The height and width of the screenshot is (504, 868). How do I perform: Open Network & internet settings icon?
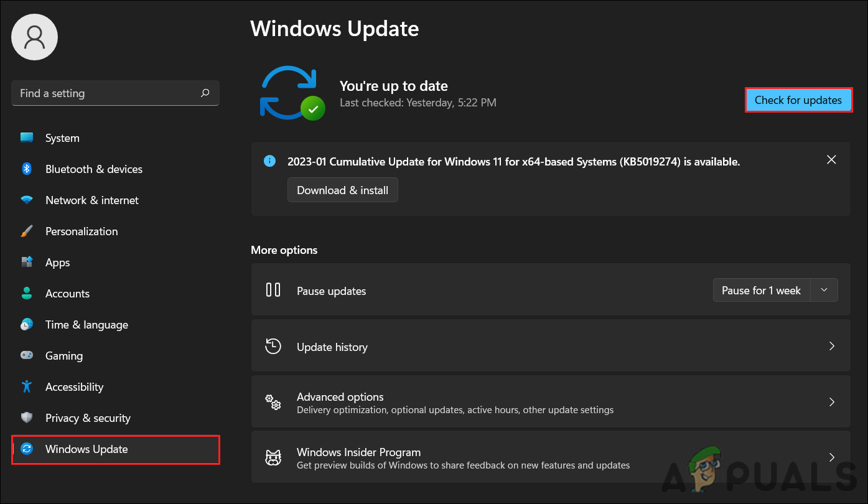coord(27,200)
